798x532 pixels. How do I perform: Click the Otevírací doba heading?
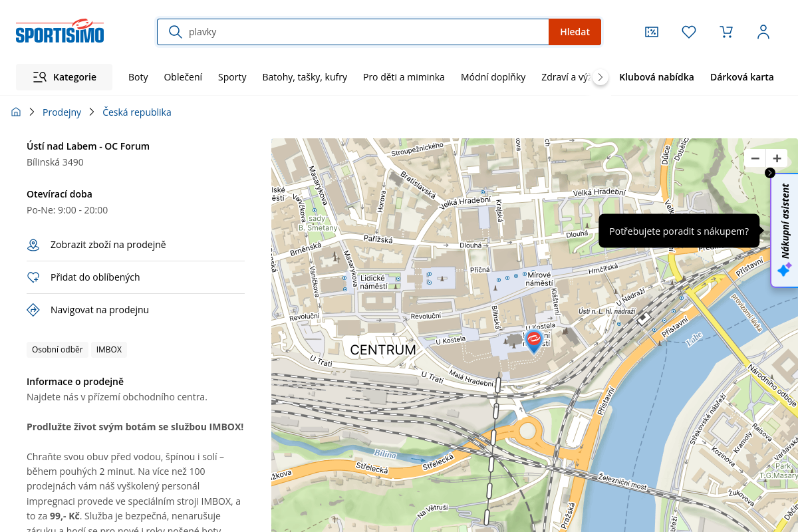(59, 194)
